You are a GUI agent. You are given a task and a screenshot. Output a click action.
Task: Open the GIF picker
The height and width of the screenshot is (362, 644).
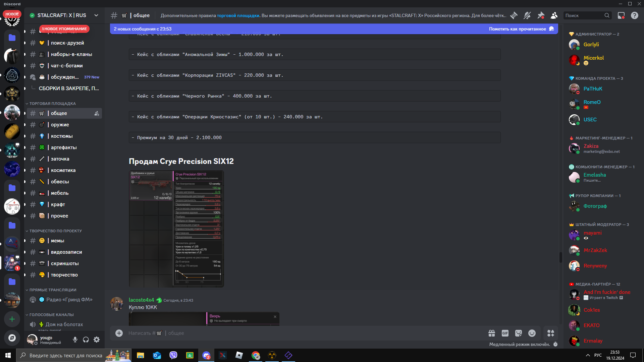tap(505, 333)
